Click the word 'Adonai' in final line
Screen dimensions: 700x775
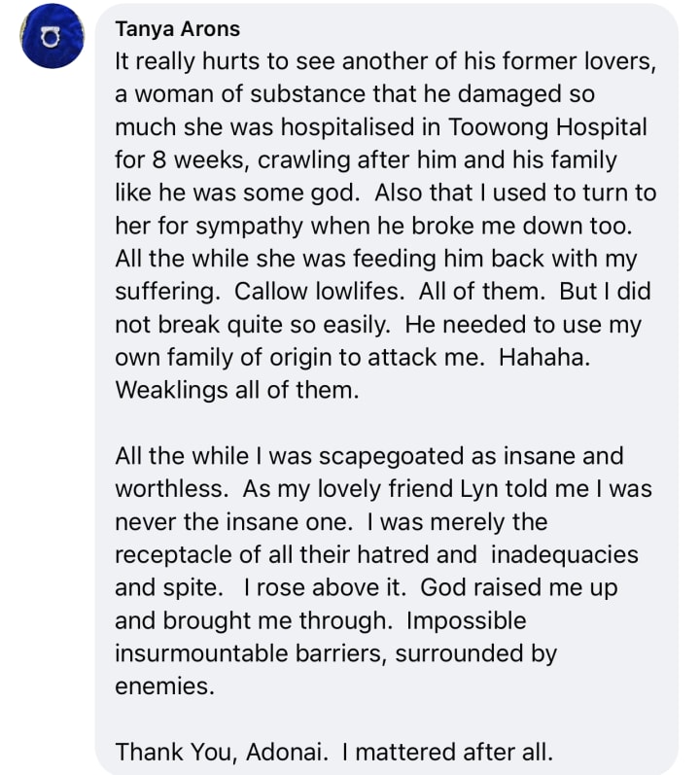tap(287, 753)
